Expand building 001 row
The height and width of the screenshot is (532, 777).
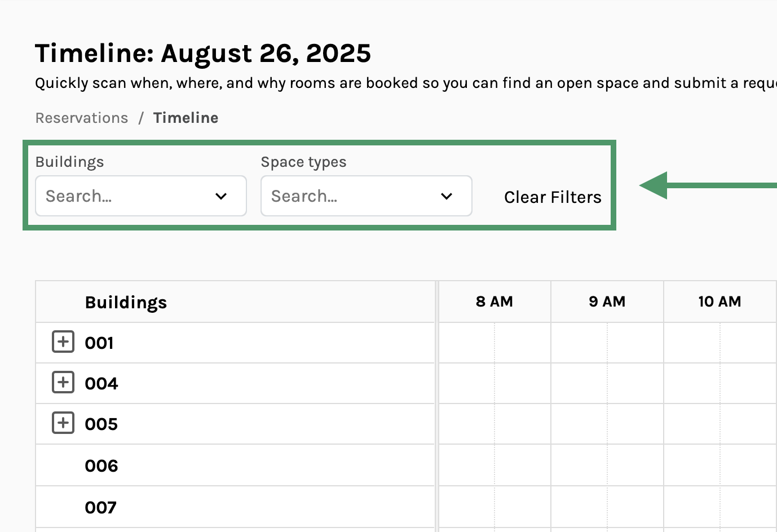click(x=63, y=342)
